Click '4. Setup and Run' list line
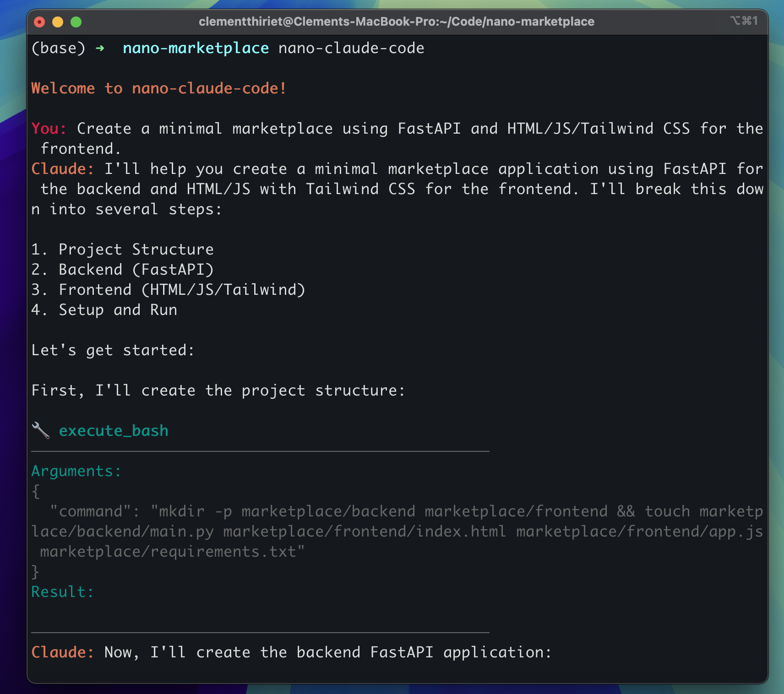Image resolution: width=784 pixels, height=694 pixels. pyautogui.click(x=104, y=310)
